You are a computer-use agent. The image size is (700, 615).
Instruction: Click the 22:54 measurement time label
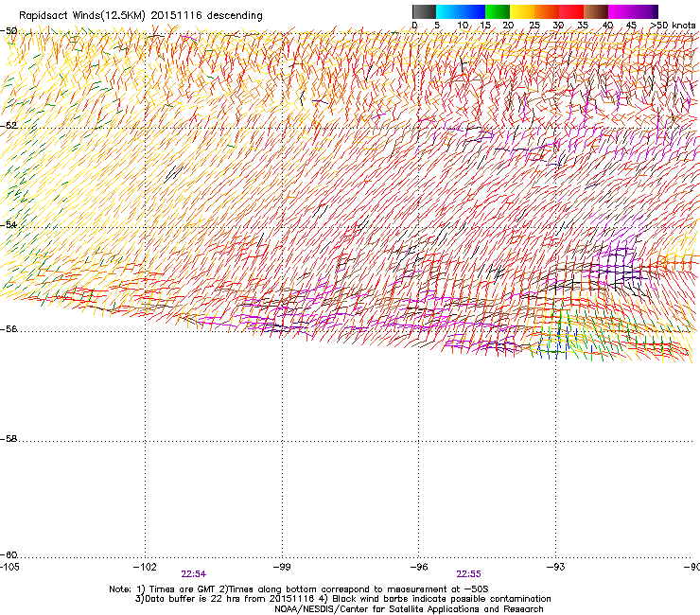pyautogui.click(x=193, y=574)
